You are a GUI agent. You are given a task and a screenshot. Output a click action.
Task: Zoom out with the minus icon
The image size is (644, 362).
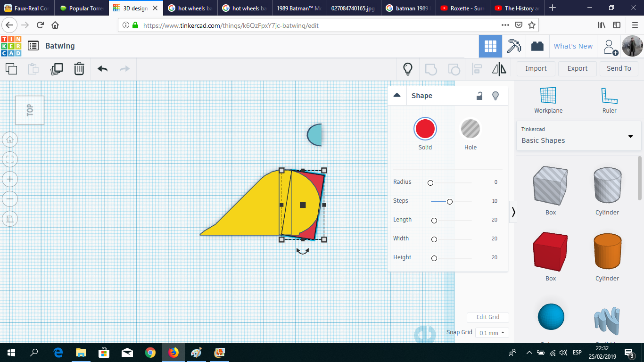pyautogui.click(x=10, y=199)
